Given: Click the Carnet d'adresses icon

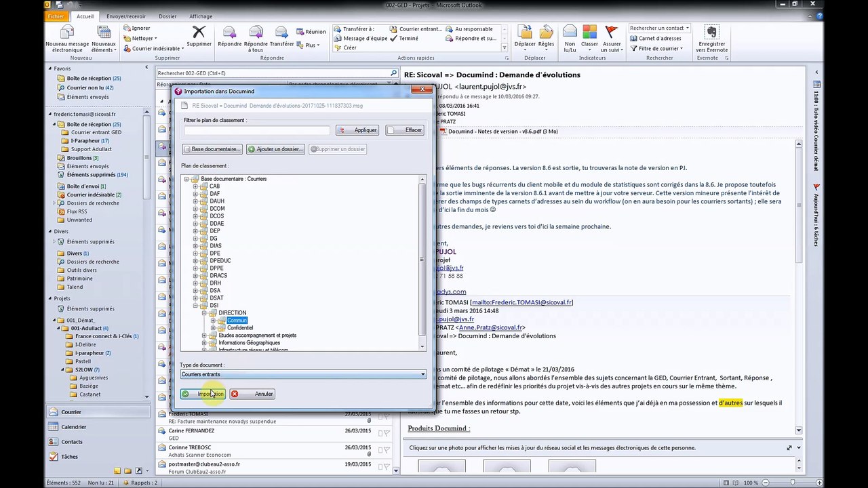Looking at the screenshot, I should (633, 39).
